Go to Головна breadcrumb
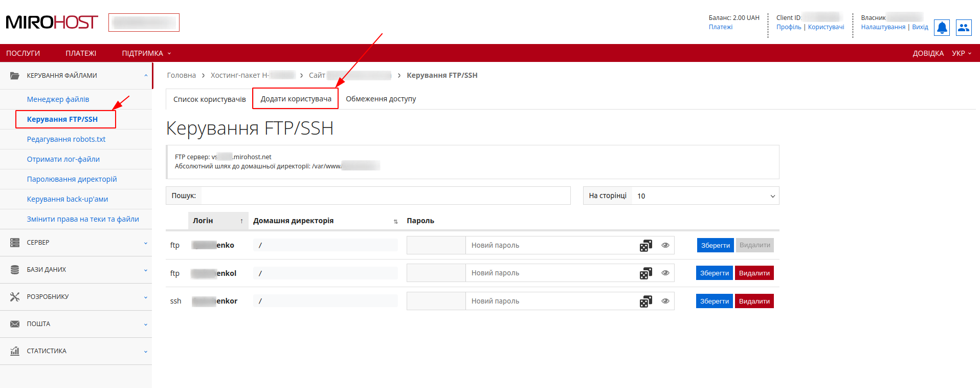The image size is (980, 388). (x=182, y=75)
